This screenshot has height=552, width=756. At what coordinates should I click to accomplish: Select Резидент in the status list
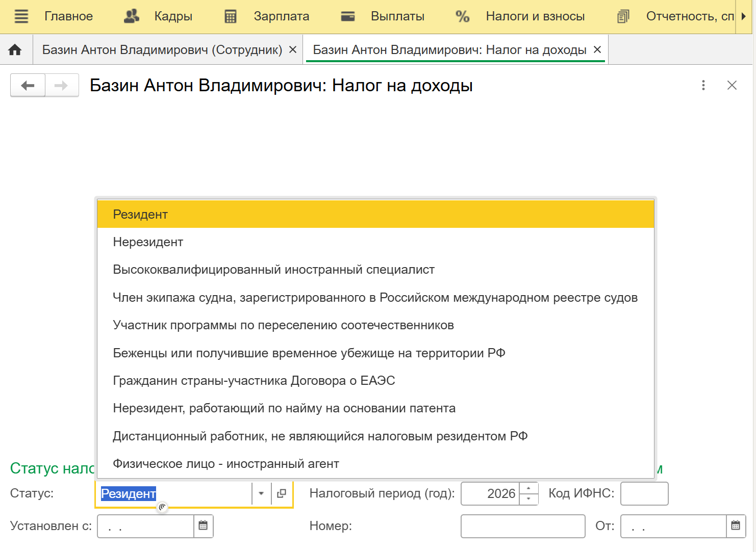click(375, 214)
